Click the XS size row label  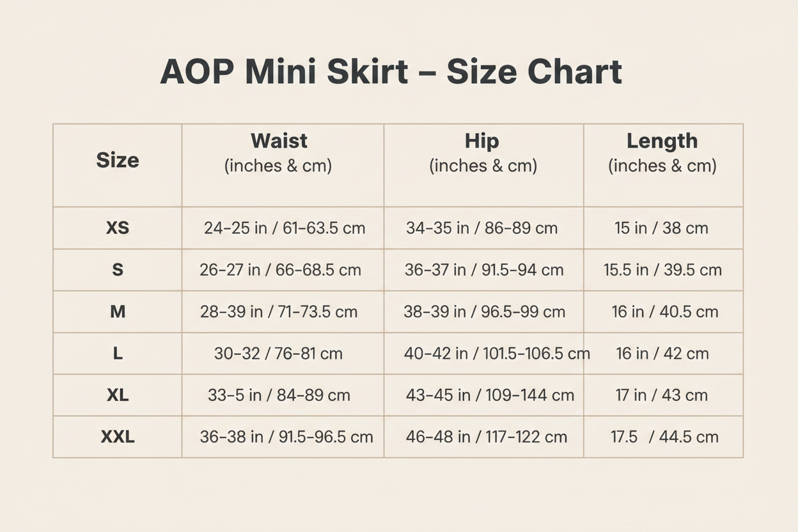pos(118,228)
